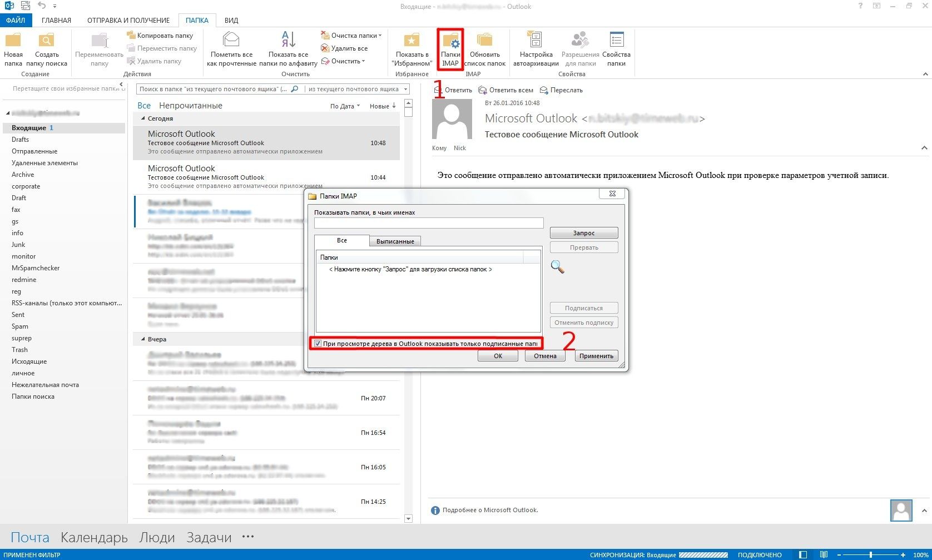Viewport: 932px width, 560px height.
Task: Click Folder Properties icon in ribbon
Action: [616, 41]
